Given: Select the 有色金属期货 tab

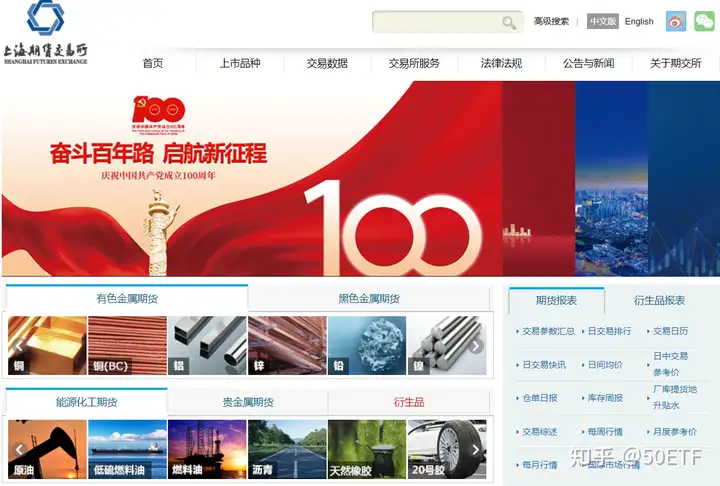Looking at the screenshot, I should coord(127,298).
